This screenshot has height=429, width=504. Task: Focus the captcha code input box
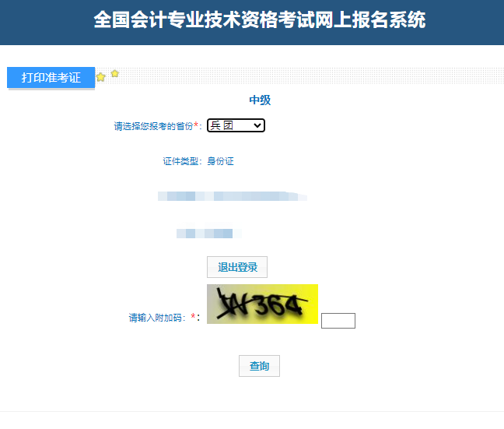[x=338, y=321]
